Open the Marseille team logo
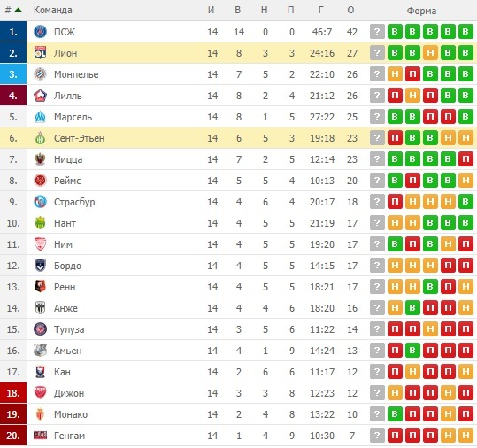Viewport: 477px width, 448px height. click(40, 117)
